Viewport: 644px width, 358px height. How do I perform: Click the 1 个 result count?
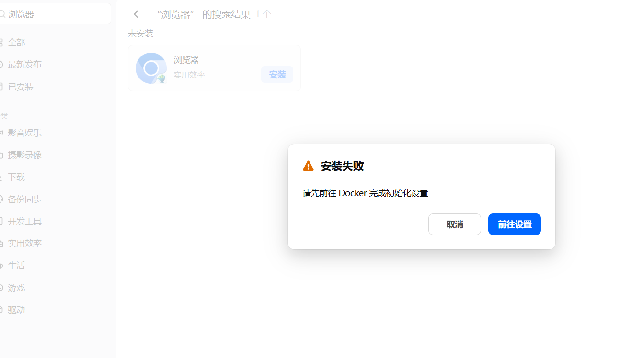(x=264, y=14)
